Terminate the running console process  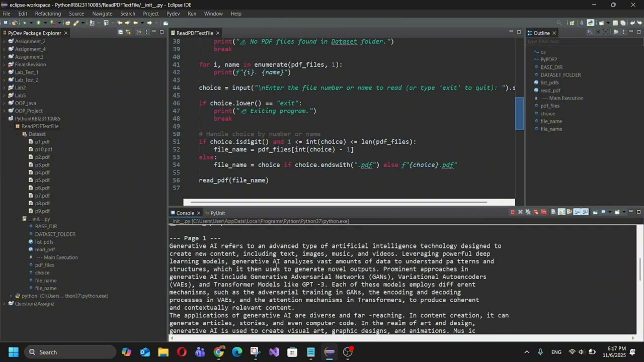tap(513, 212)
